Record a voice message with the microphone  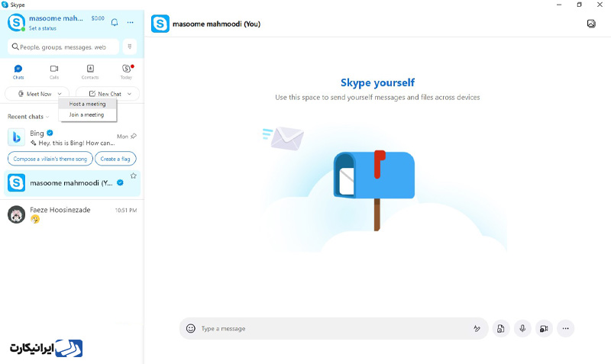tap(522, 329)
